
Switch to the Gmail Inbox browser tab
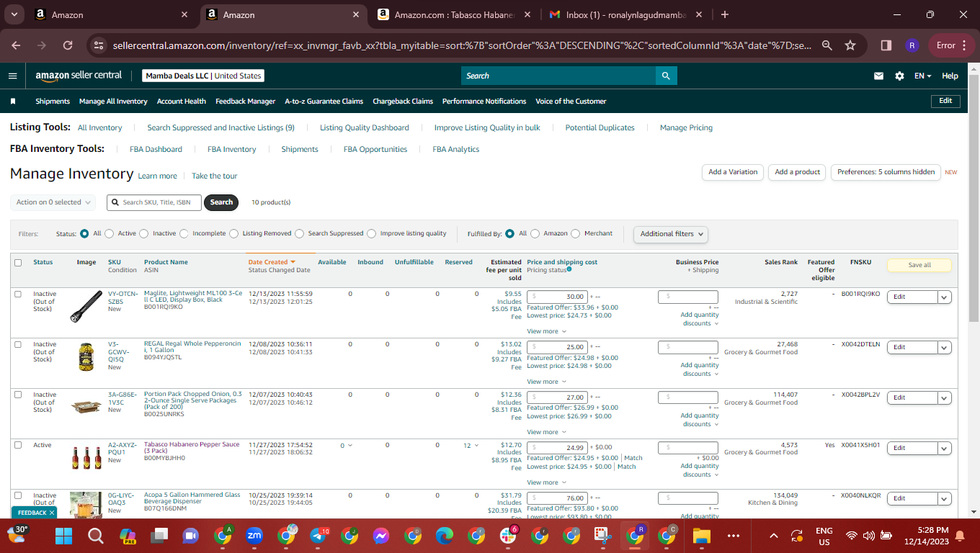pos(627,14)
